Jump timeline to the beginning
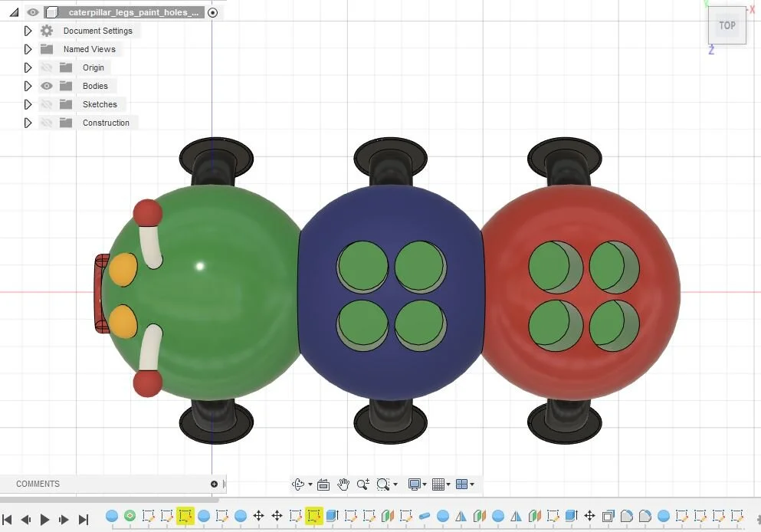Screen dimensions: 761x532 pos(7,520)
